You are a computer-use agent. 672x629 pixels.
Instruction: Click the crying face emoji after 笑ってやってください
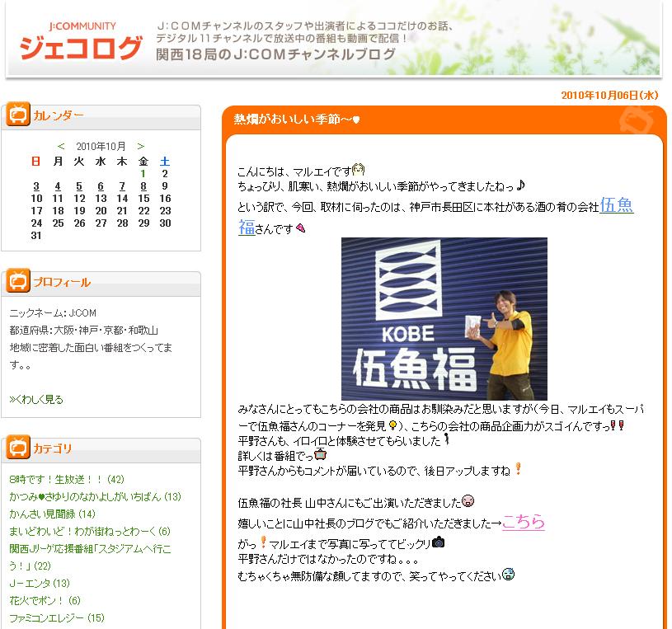(508, 574)
